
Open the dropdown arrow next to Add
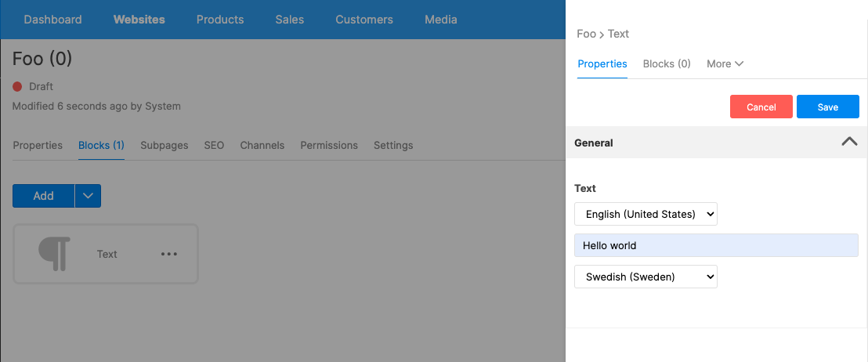(x=88, y=196)
